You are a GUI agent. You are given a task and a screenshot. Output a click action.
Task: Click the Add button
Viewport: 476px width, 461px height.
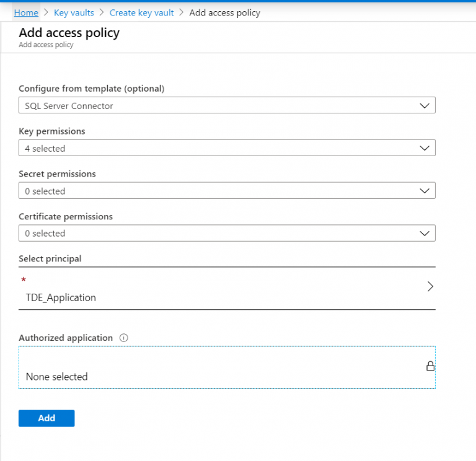coord(46,418)
